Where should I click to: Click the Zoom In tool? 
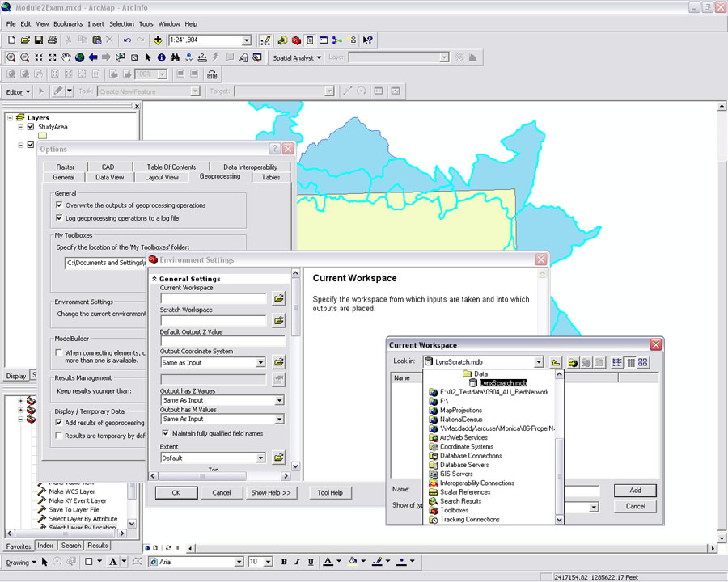[11, 57]
